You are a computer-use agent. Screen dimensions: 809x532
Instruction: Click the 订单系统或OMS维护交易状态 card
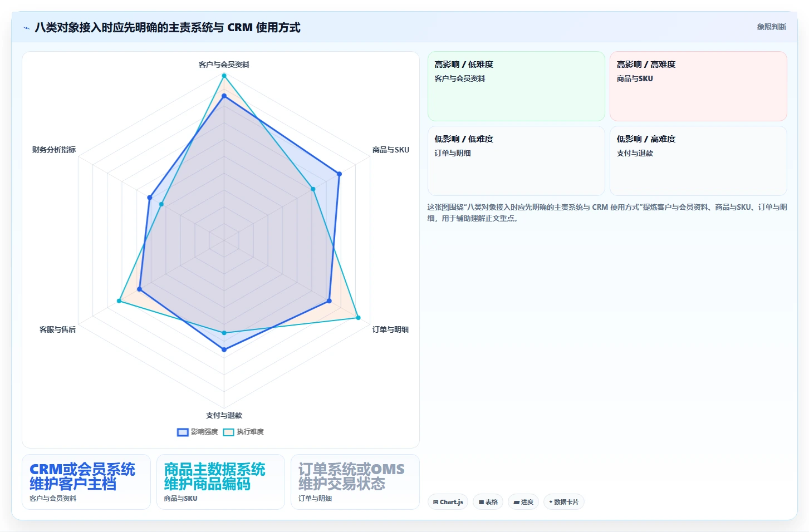pyautogui.click(x=355, y=482)
